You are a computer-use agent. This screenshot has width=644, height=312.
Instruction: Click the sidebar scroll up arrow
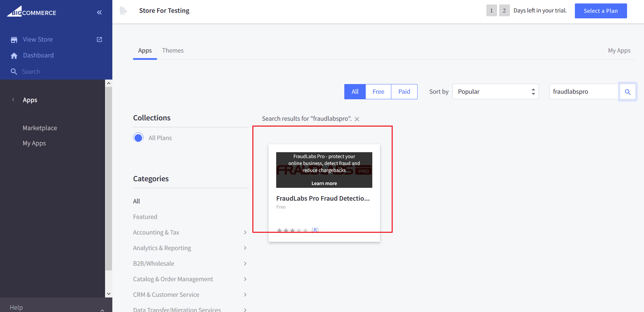pyautogui.click(x=109, y=83)
